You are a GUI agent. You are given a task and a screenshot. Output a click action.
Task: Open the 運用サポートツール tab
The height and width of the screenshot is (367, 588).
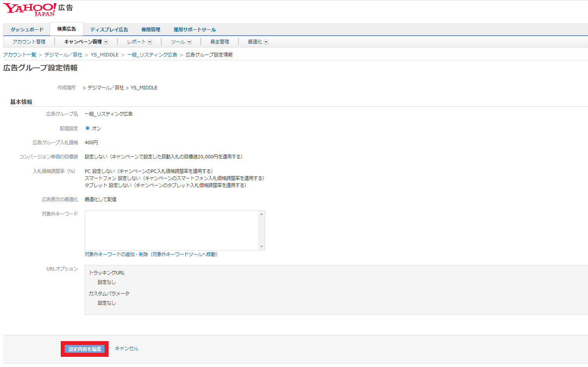195,29
